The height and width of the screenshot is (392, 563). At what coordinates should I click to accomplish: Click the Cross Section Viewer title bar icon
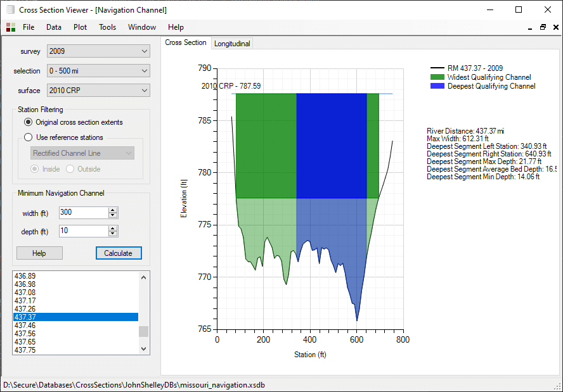point(9,9)
